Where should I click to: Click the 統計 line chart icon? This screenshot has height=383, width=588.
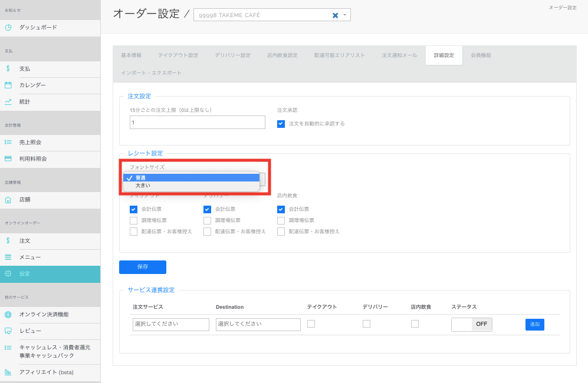pyautogui.click(x=8, y=101)
